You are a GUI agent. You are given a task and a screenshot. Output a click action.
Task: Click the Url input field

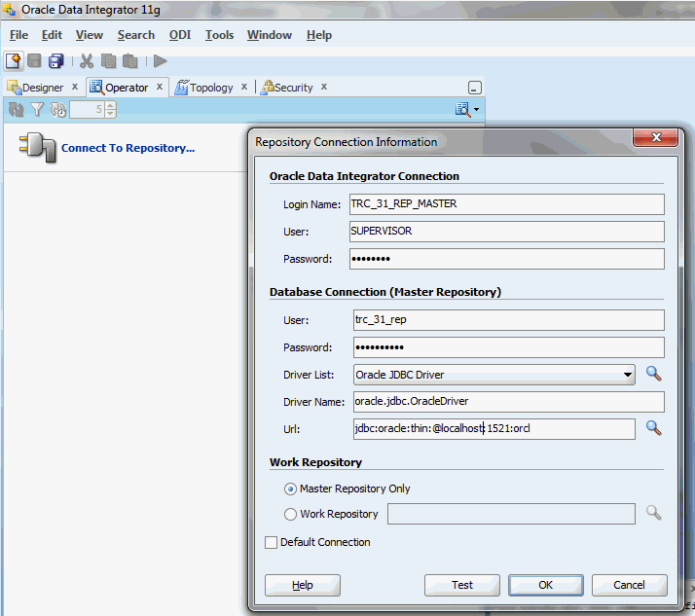coord(494,429)
